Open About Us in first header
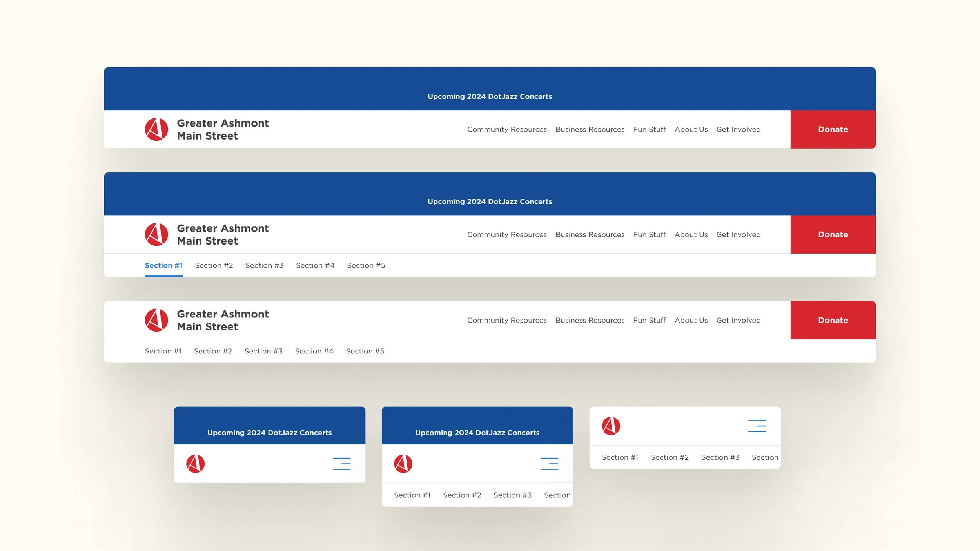Image resolution: width=980 pixels, height=551 pixels. (x=691, y=129)
